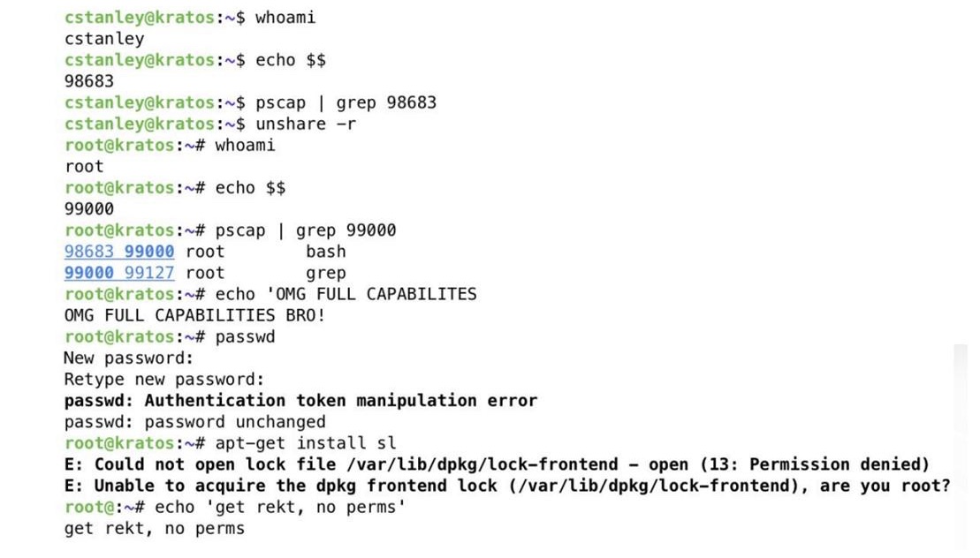Click the first 'whoami' command line
The image size is (980, 558).
point(190,18)
